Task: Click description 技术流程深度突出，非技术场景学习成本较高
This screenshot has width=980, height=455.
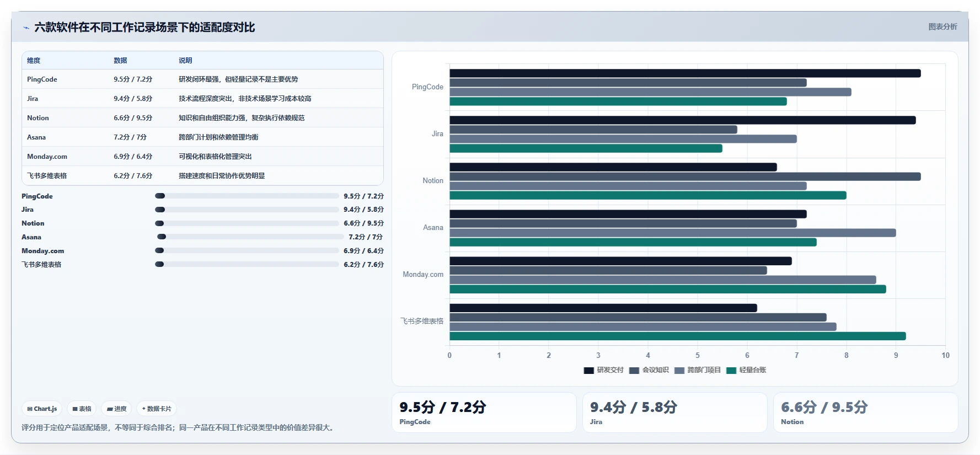Action: [245, 99]
